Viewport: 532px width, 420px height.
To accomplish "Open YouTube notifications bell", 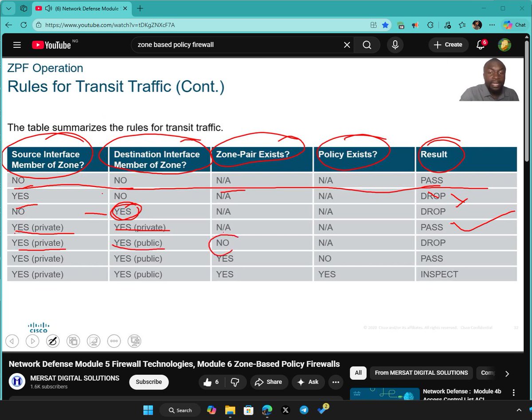I will (481, 45).
